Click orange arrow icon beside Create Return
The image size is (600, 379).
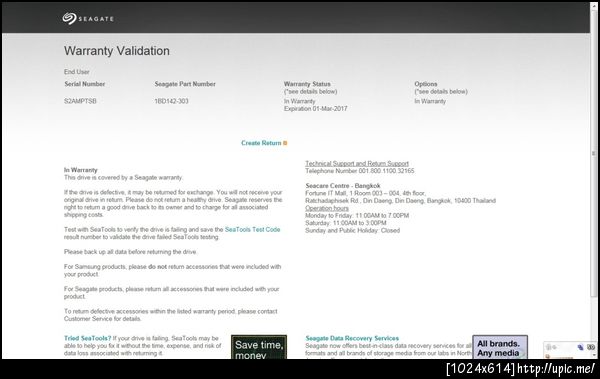click(x=285, y=143)
